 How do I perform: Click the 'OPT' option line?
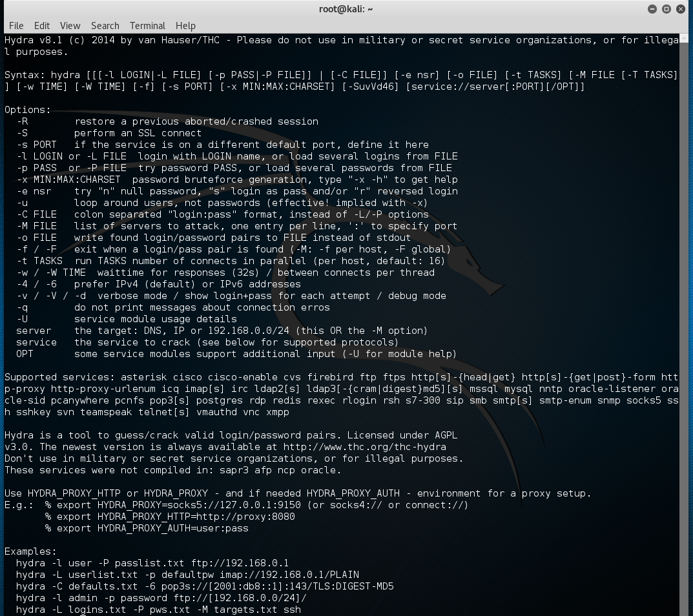click(x=236, y=354)
